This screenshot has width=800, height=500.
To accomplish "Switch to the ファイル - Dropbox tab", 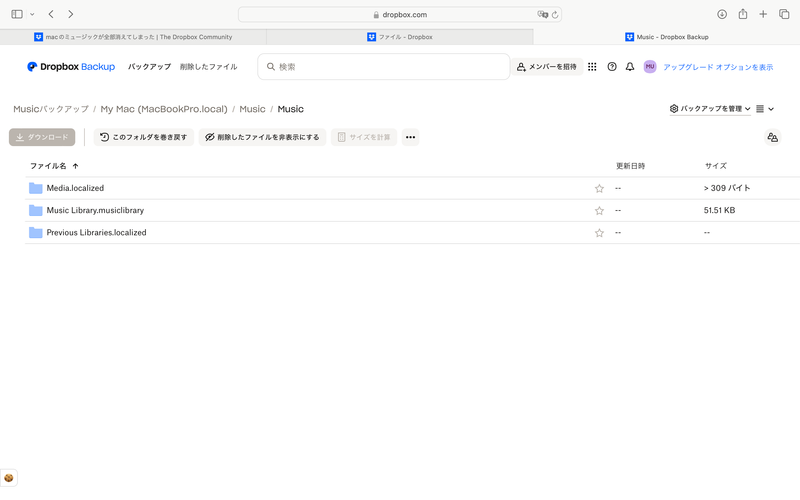I will pyautogui.click(x=400, y=37).
